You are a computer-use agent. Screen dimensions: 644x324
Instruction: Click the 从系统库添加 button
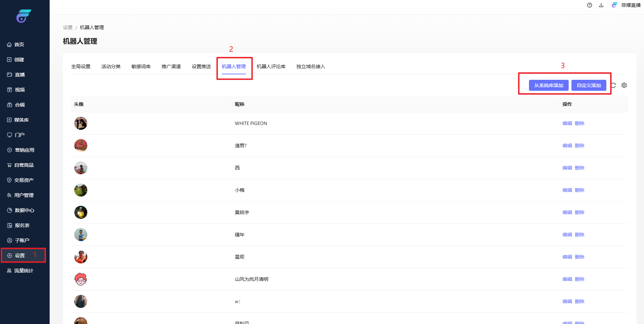coord(548,85)
